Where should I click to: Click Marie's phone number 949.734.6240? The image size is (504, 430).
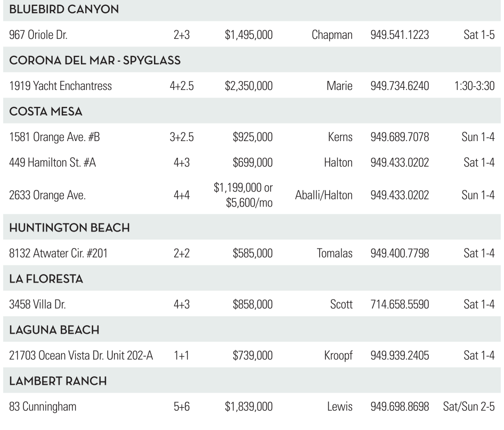click(400, 86)
